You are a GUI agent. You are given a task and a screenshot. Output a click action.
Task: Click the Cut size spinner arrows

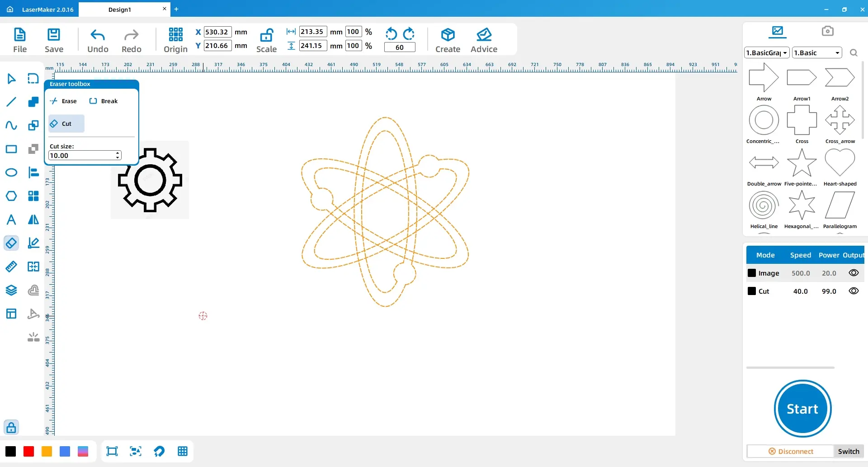click(x=118, y=155)
